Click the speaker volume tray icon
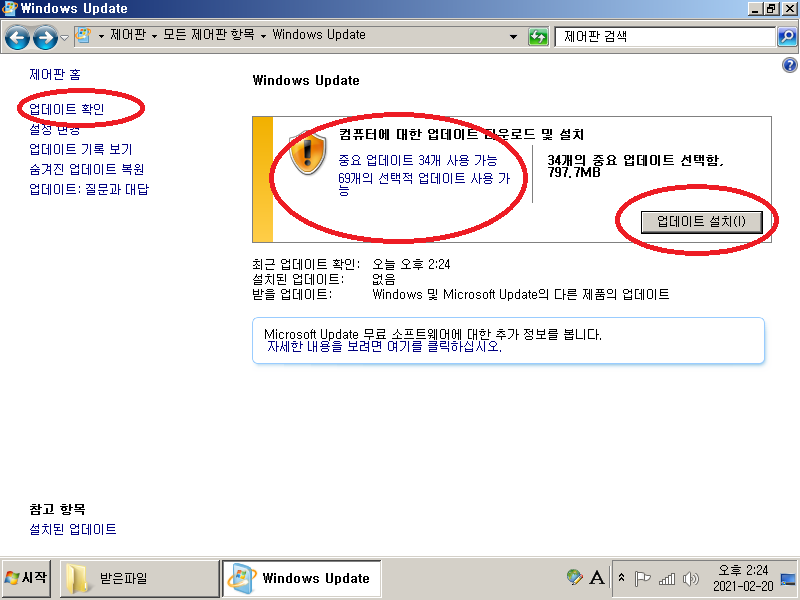Image resolution: width=800 pixels, height=600 pixels. click(690, 579)
